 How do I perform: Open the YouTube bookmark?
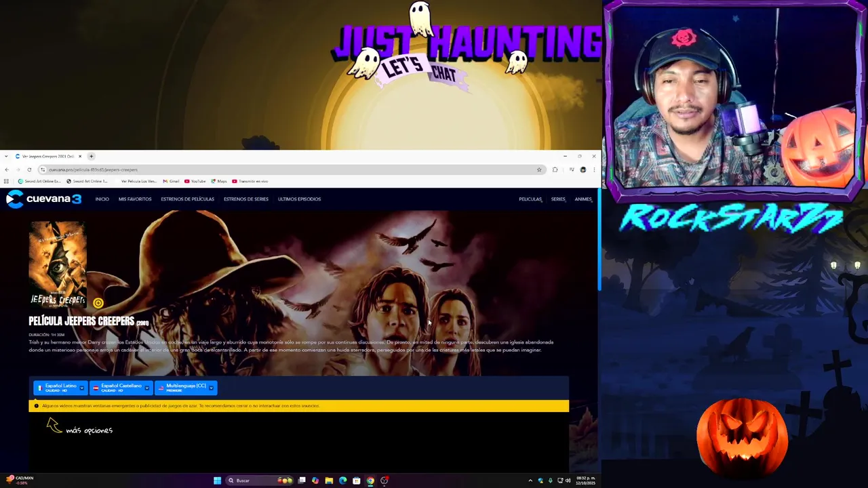click(195, 182)
